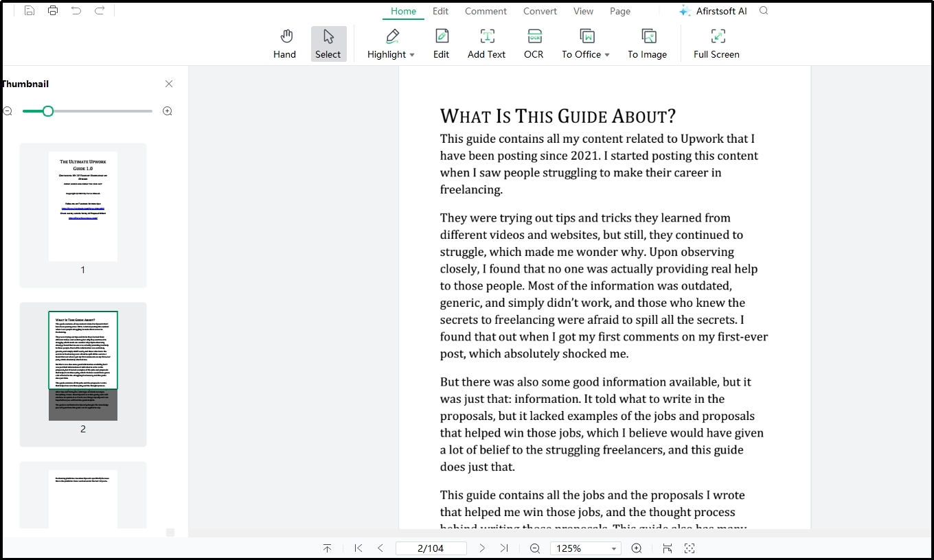Image resolution: width=934 pixels, height=560 pixels.
Task: Jump to the last page
Action: (x=504, y=548)
